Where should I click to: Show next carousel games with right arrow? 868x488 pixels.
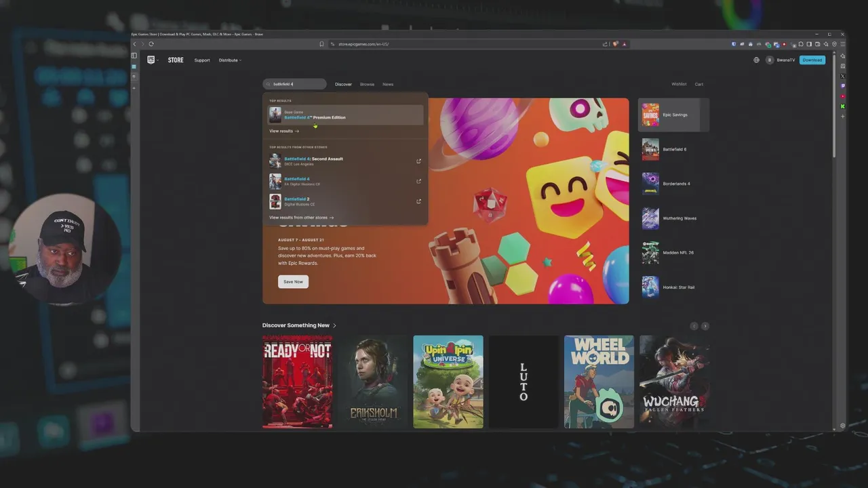pos(705,326)
